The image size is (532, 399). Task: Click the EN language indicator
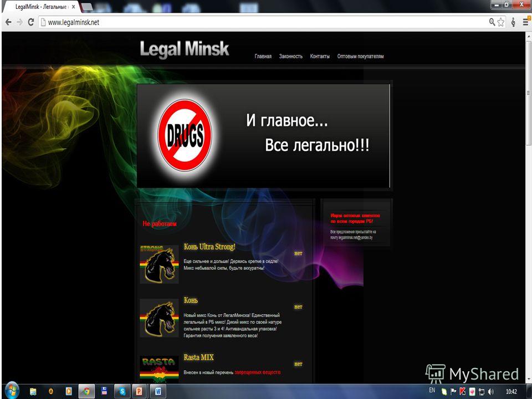(x=432, y=390)
